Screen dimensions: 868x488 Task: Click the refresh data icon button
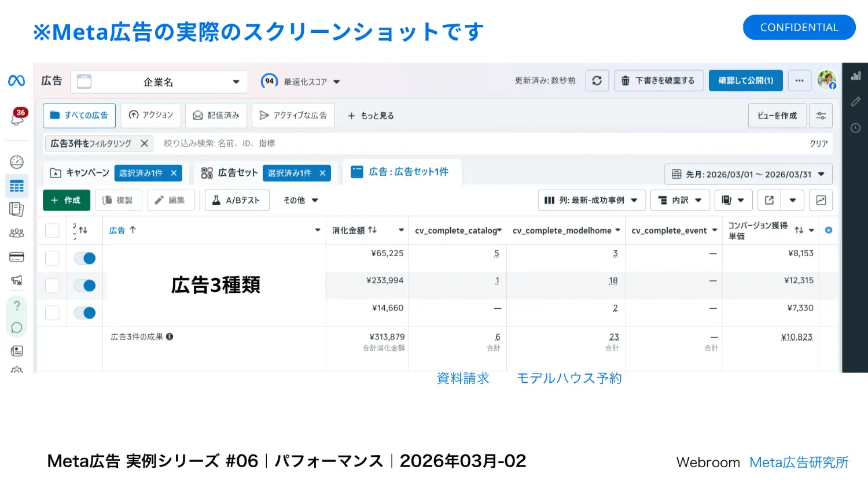click(x=597, y=81)
